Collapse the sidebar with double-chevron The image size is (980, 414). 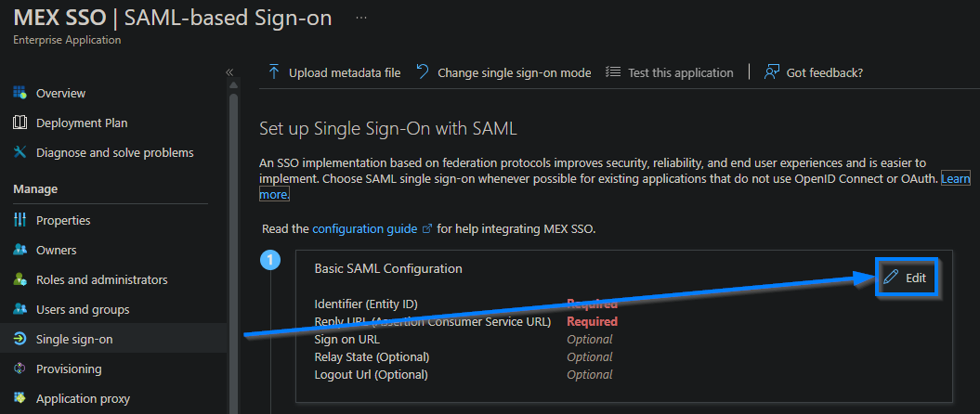pos(229,72)
